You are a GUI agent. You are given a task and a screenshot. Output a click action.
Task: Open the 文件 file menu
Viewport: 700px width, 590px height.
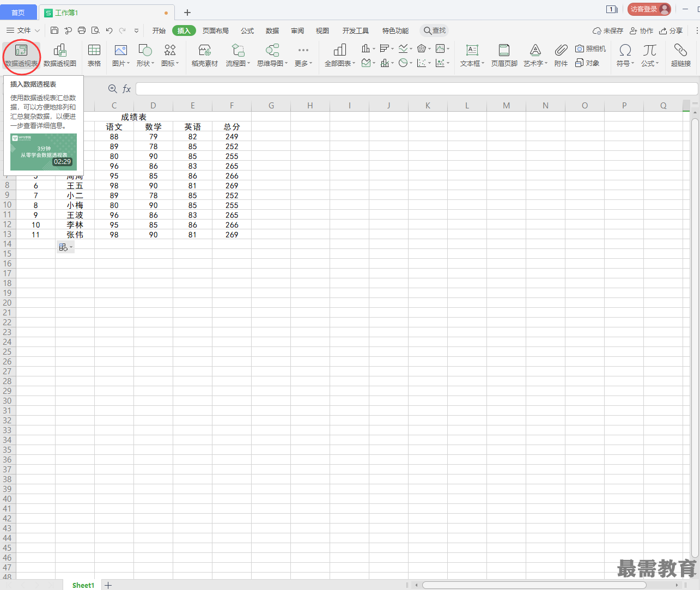pos(23,31)
